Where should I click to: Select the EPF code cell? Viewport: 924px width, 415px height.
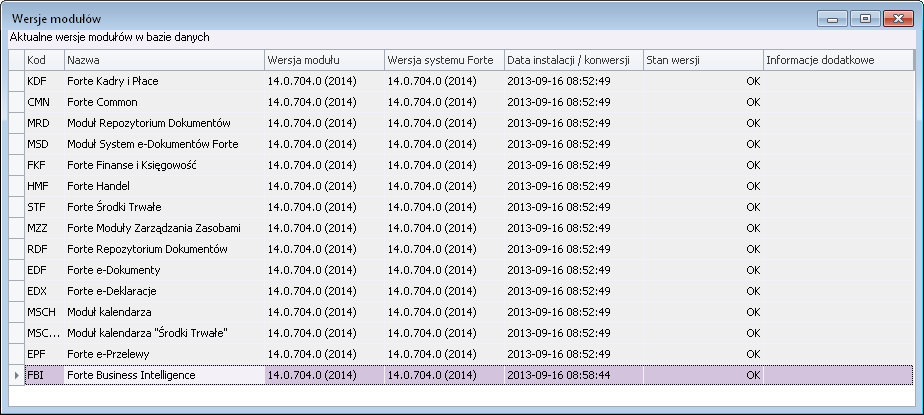tap(45, 354)
